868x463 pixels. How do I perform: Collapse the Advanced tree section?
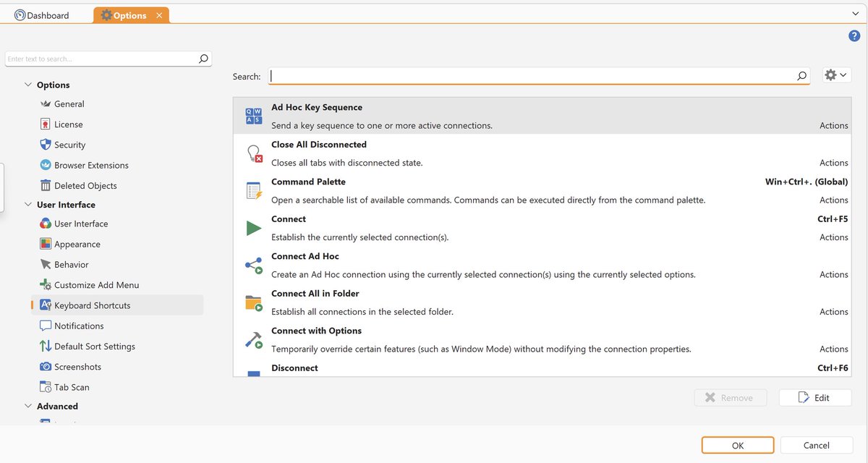click(28, 407)
